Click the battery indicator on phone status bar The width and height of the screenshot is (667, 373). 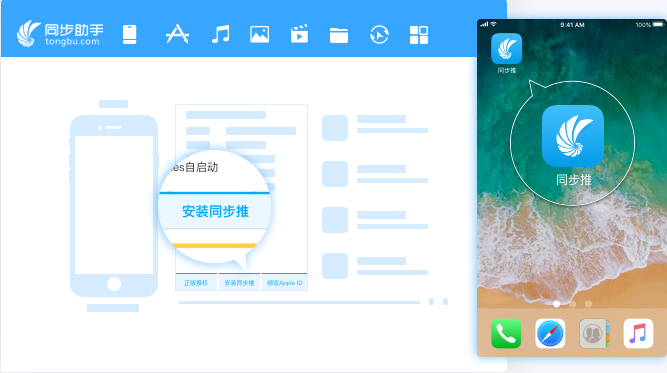click(x=658, y=25)
